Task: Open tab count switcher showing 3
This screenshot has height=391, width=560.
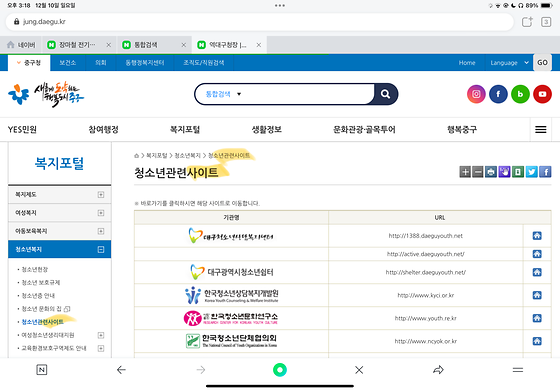Action: 546,22
